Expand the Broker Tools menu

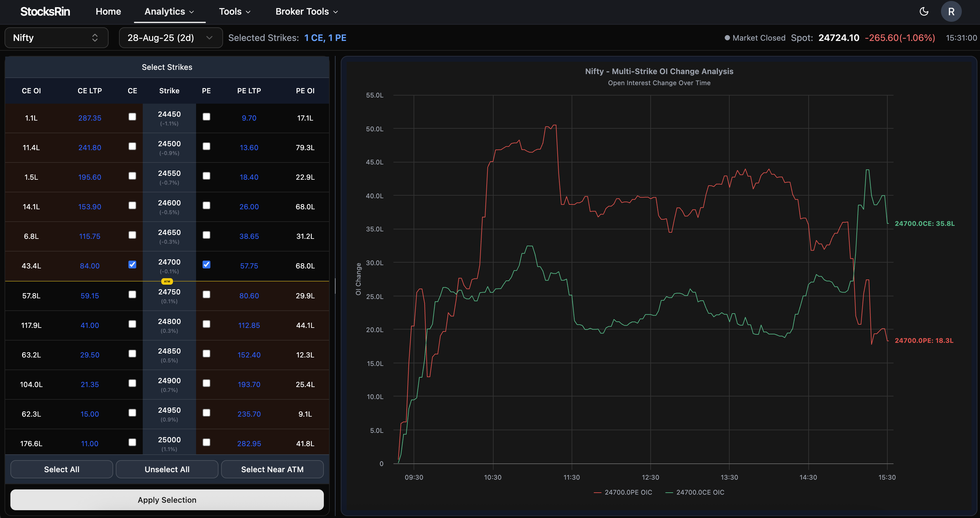tap(307, 11)
